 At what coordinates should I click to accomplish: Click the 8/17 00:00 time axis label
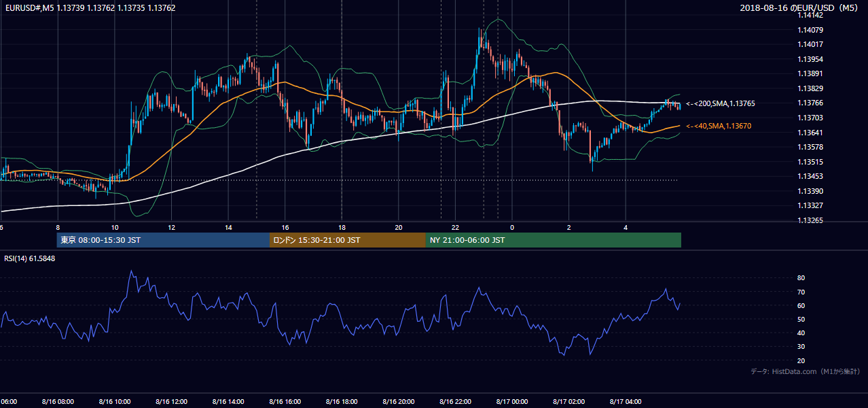[512, 402]
